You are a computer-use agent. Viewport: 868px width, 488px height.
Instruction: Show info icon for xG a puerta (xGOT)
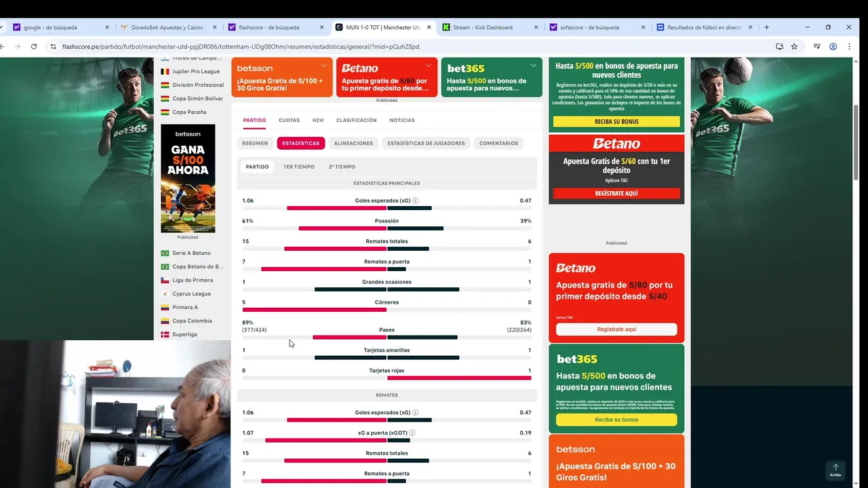[x=412, y=432]
